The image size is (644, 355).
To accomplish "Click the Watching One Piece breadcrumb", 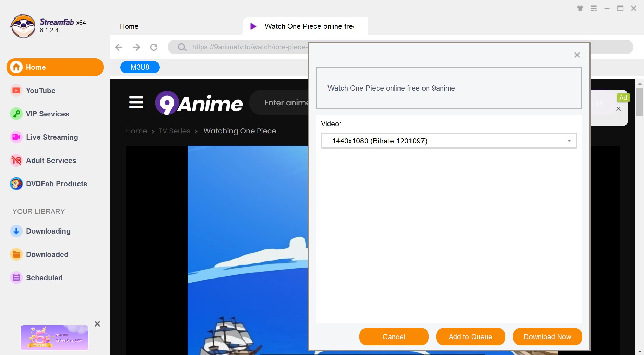I will click(240, 131).
